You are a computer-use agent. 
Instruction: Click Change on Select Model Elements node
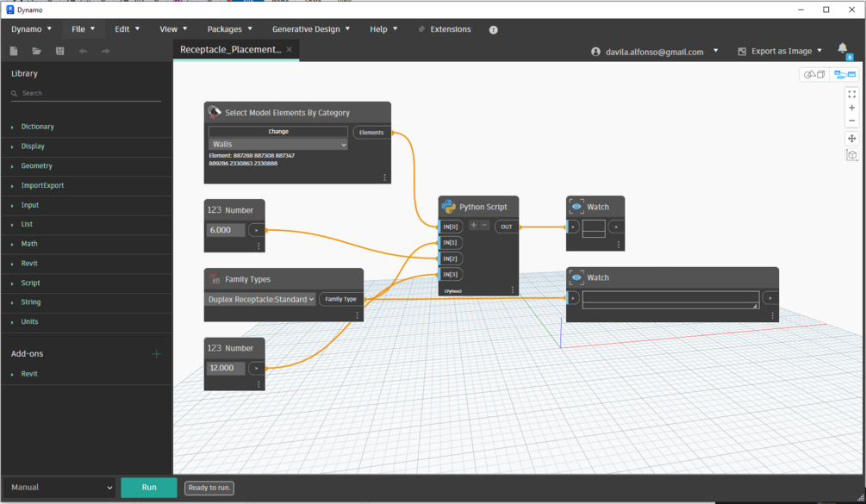pyautogui.click(x=278, y=131)
